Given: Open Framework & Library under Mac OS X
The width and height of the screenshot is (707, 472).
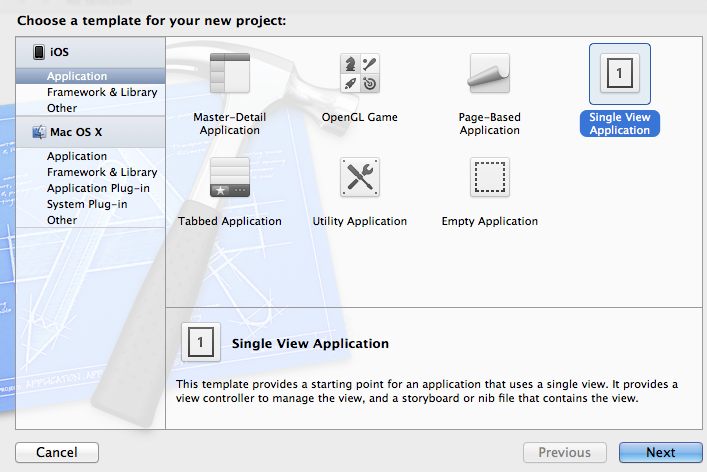Looking at the screenshot, I should tap(90, 172).
